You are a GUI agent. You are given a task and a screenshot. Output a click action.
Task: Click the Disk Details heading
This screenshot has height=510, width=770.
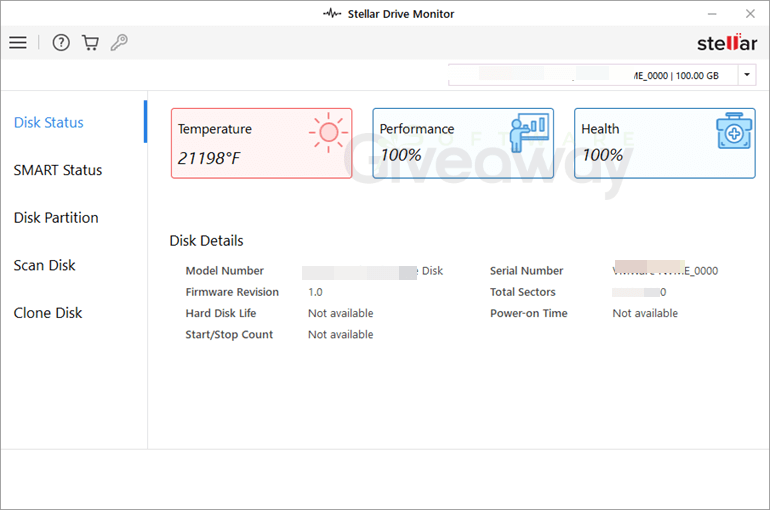tap(206, 241)
